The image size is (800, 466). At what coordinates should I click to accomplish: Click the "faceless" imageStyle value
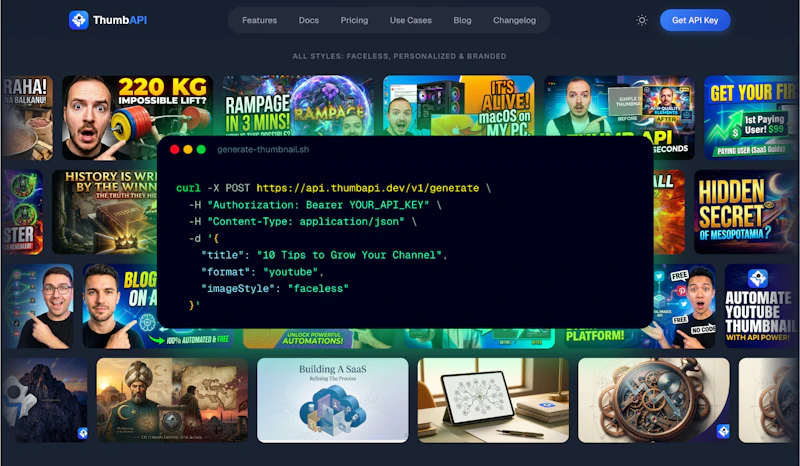coord(318,288)
